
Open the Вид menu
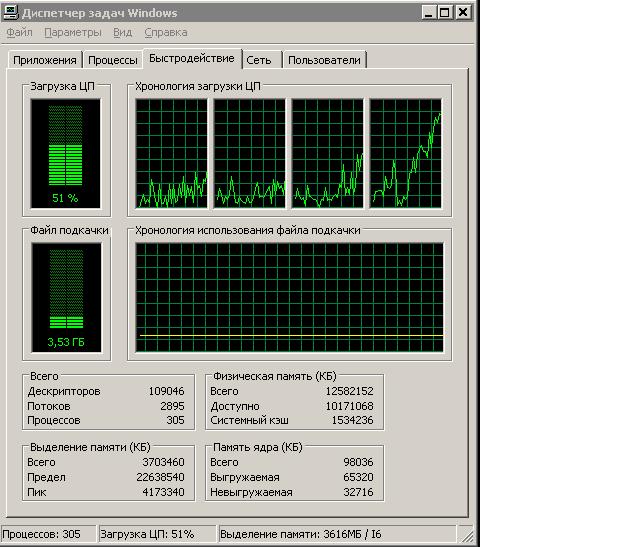[x=123, y=33]
